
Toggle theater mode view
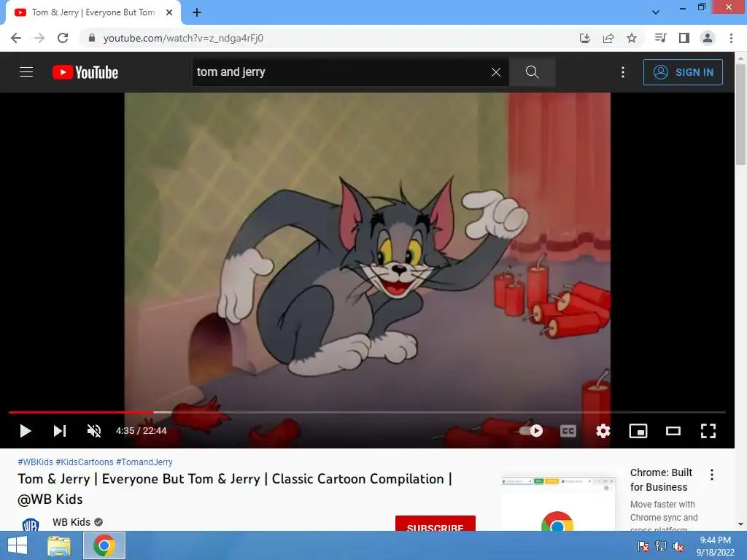tap(673, 431)
